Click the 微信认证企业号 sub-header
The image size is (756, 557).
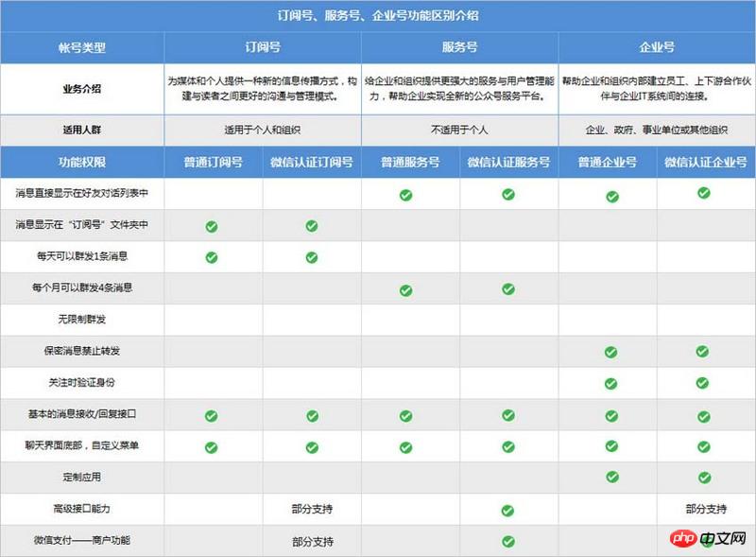[706, 162]
